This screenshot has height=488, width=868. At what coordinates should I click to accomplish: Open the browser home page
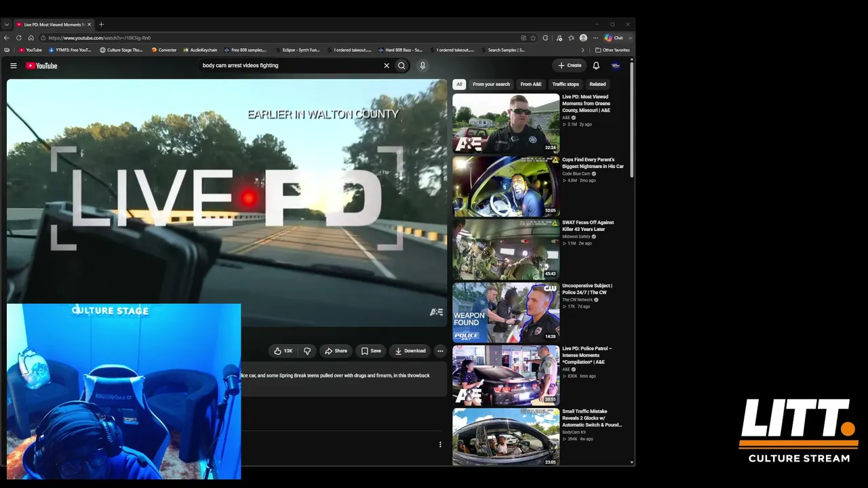pos(31,38)
